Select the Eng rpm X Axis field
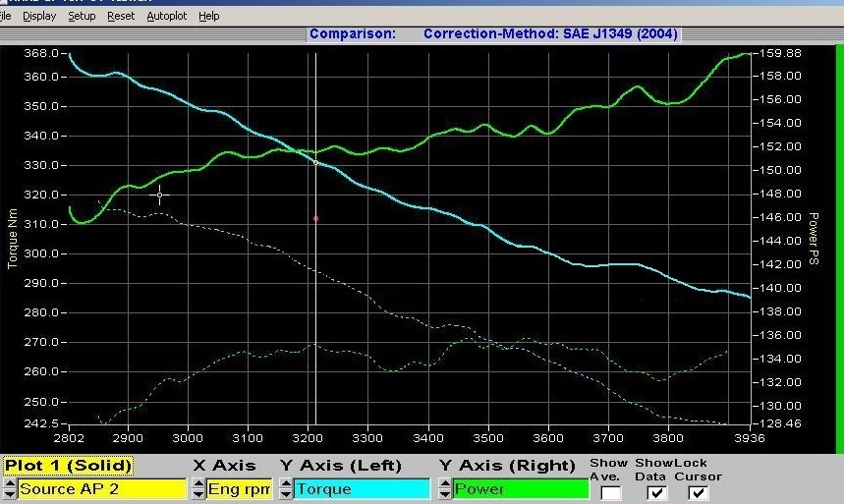844x504 pixels. (239, 489)
